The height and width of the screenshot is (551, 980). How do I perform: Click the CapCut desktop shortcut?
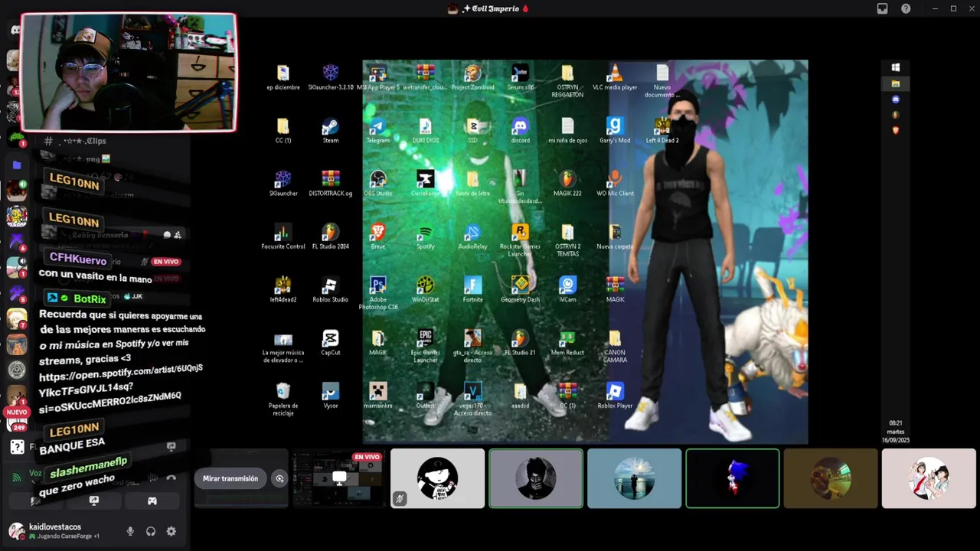(x=331, y=342)
